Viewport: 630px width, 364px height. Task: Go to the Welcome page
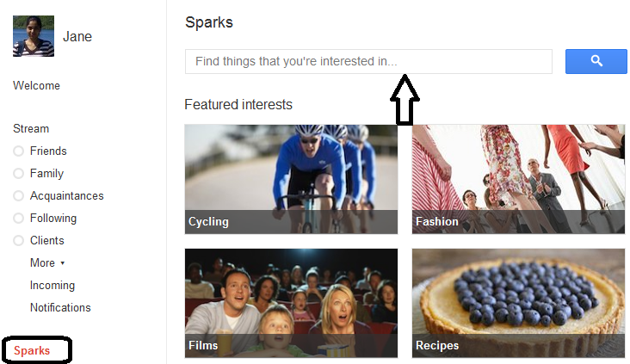pyautogui.click(x=36, y=86)
